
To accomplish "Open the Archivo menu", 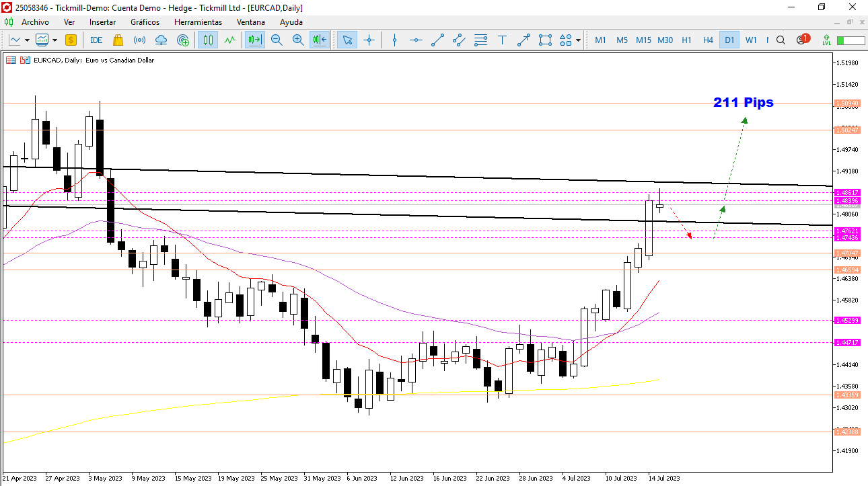I will point(35,22).
